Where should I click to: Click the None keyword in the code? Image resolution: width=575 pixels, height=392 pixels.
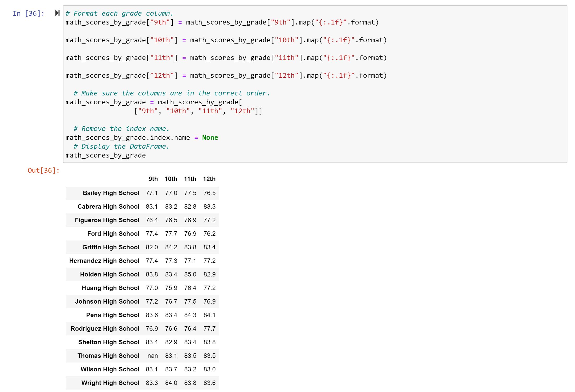(210, 137)
